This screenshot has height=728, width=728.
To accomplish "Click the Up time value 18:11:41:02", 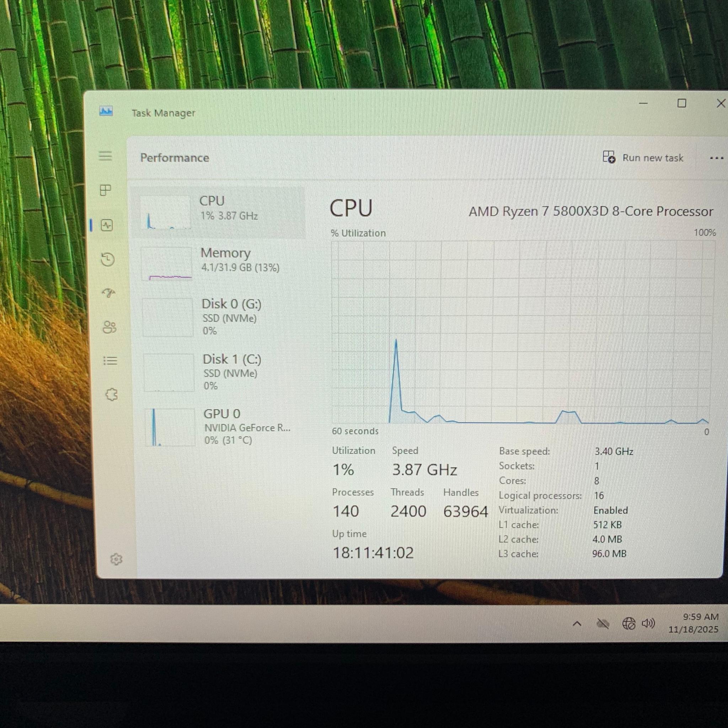I will [x=373, y=553].
